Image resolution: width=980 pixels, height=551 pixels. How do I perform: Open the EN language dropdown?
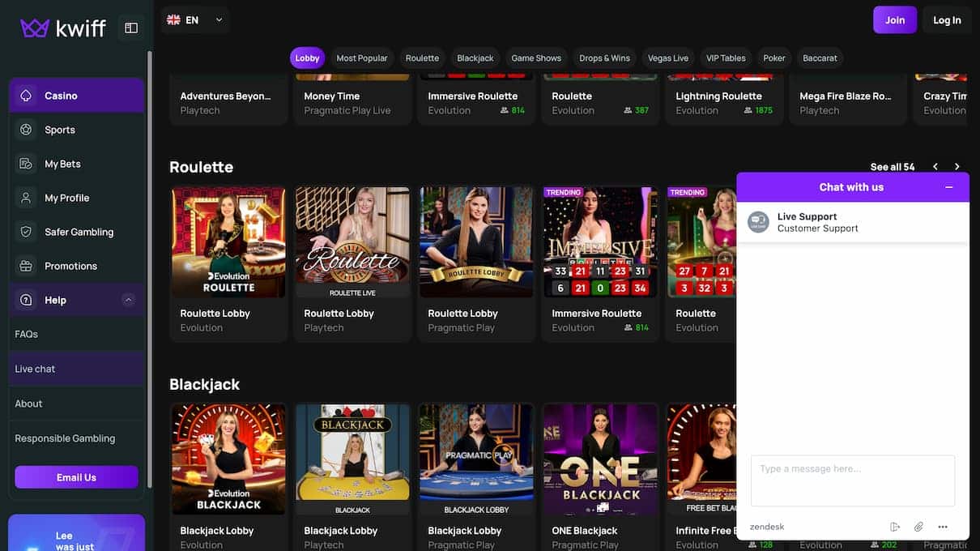(x=195, y=20)
